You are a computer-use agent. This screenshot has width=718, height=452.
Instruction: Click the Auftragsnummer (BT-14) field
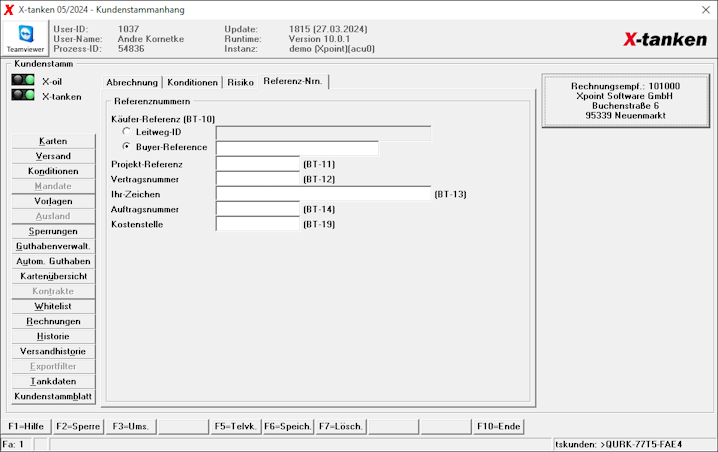pos(258,209)
